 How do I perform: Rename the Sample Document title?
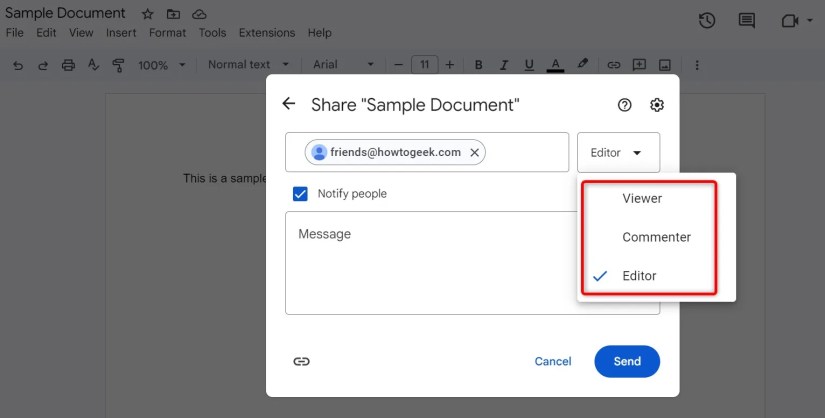[65, 13]
